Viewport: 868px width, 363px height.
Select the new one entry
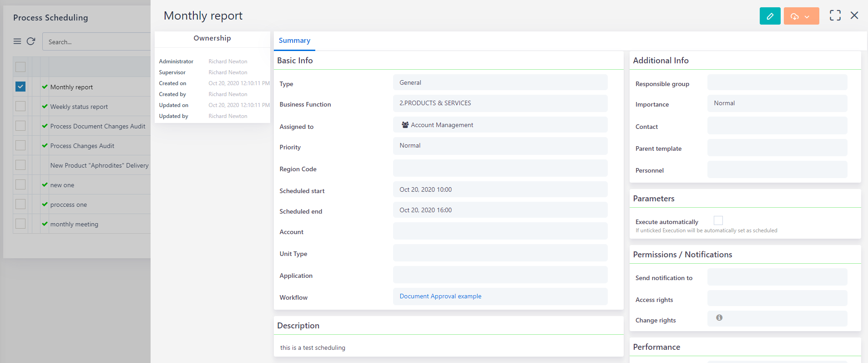(62, 185)
